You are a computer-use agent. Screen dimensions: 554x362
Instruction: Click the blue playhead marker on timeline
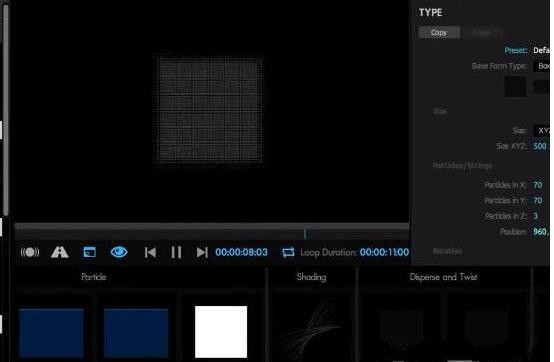[x=305, y=234]
